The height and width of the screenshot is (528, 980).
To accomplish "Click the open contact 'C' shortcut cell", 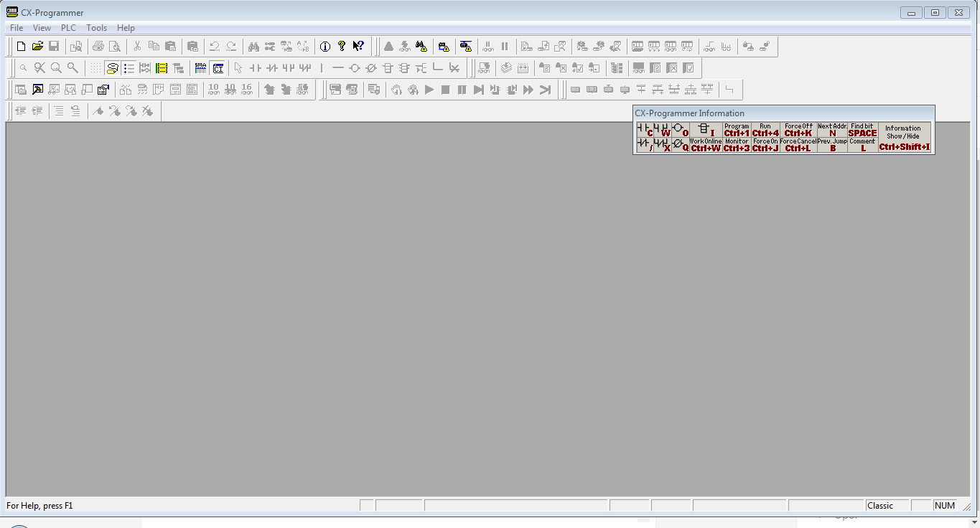I will point(645,130).
